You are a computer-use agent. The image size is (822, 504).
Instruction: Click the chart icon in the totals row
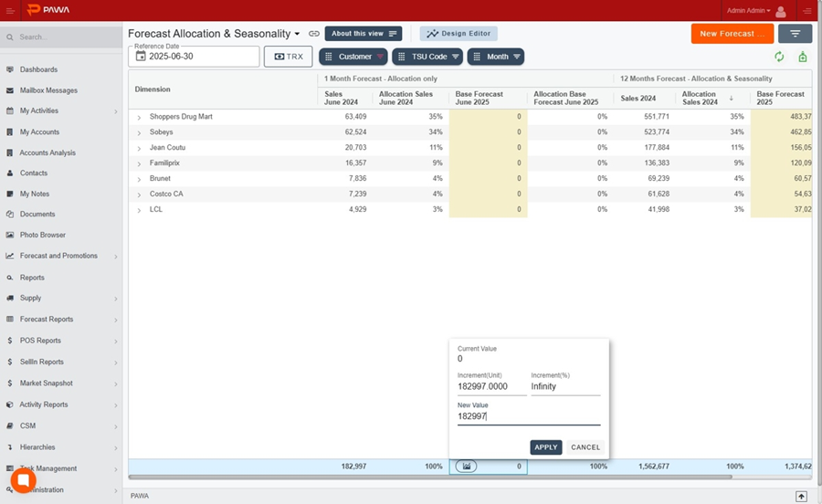tap(466, 466)
